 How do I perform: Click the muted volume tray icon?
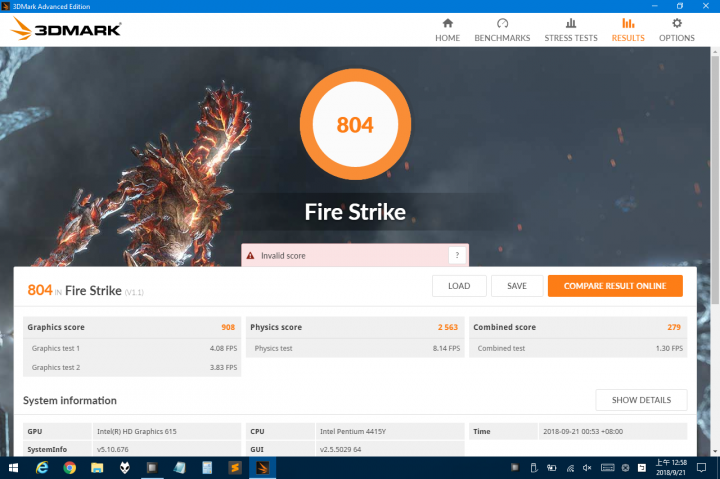pos(587,468)
